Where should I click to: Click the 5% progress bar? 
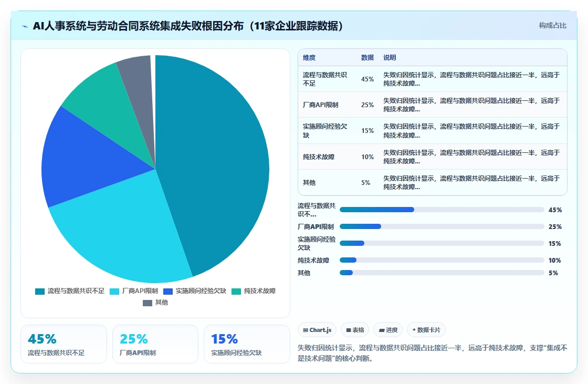(x=442, y=273)
